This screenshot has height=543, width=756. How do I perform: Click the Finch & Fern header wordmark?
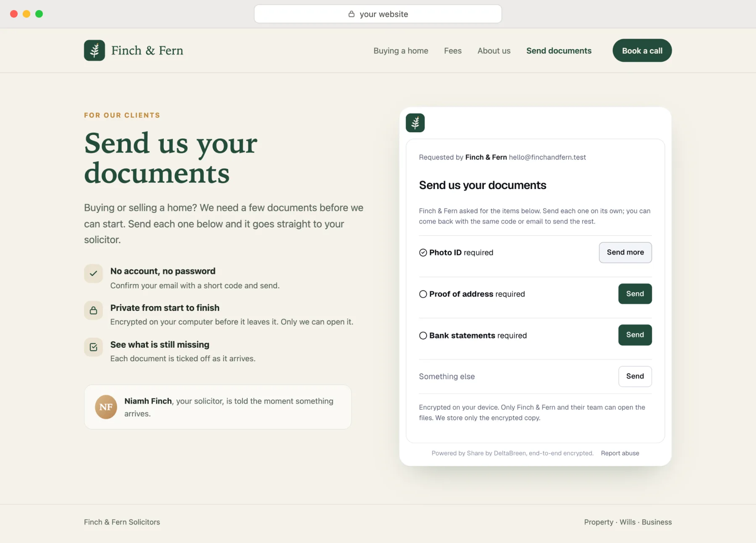(x=147, y=50)
